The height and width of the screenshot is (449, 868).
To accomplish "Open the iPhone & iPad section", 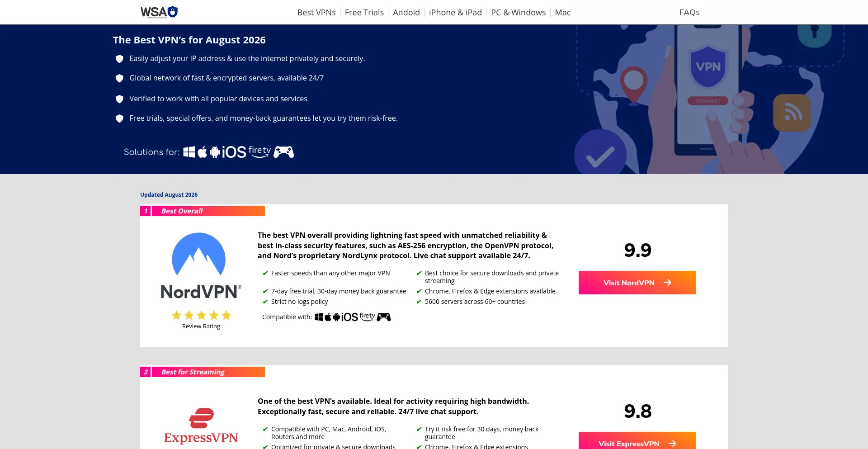I will pyautogui.click(x=455, y=12).
